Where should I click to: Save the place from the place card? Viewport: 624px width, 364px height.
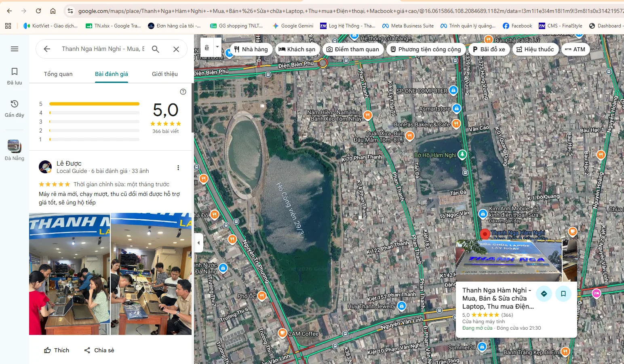pos(563,294)
